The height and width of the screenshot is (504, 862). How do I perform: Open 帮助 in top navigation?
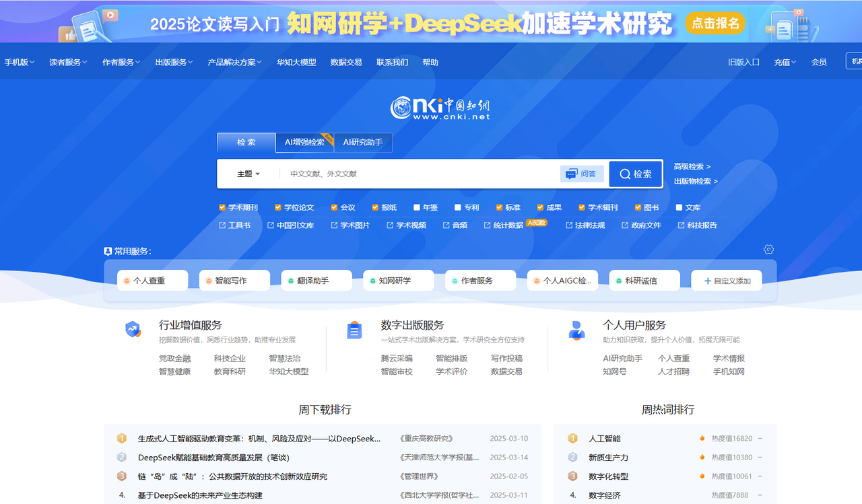430,62
